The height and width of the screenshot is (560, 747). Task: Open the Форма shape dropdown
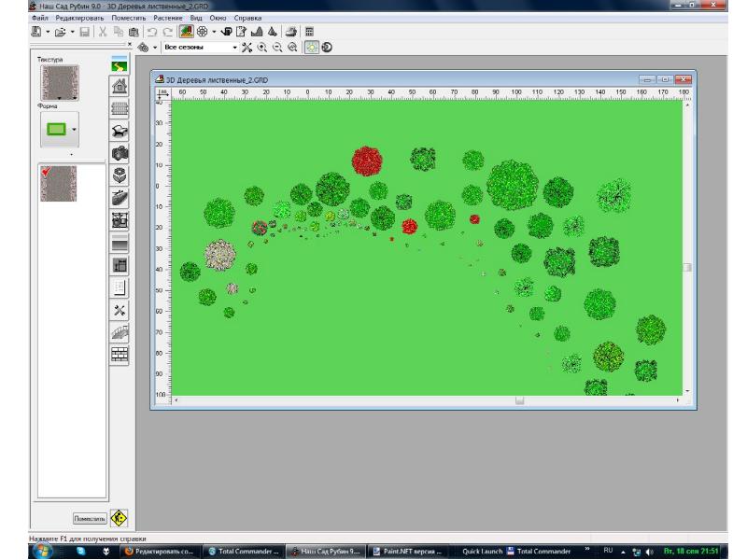pos(74,129)
